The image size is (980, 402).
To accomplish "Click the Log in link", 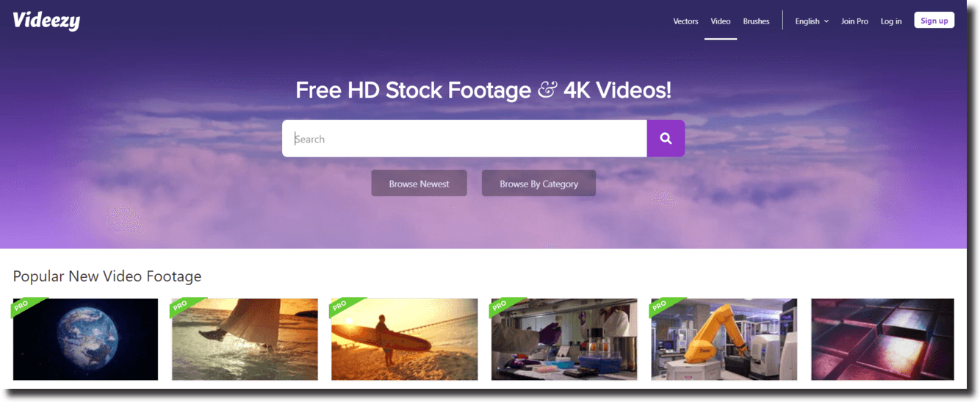I will pos(891,21).
